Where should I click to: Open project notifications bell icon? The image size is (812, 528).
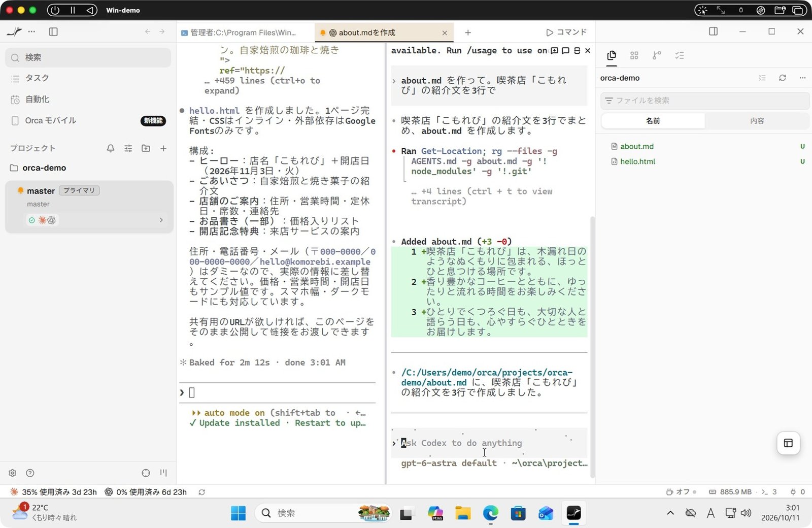(x=111, y=148)
